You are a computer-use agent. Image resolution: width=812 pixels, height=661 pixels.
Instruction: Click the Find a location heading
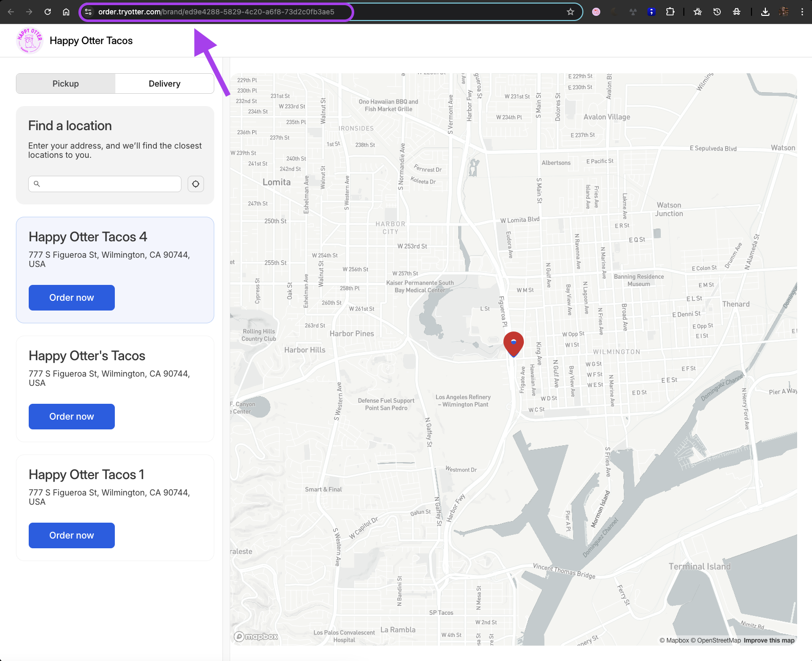click(70, 126)
